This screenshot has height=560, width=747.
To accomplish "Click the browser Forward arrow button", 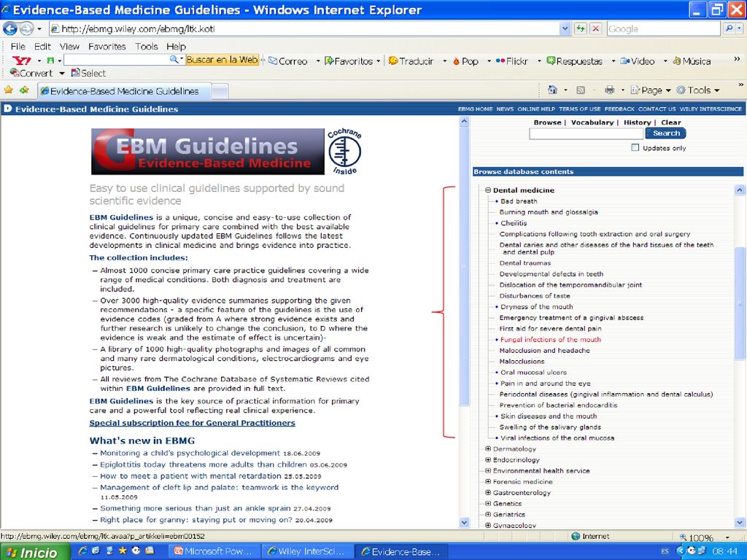I will (x=26, y=28).
